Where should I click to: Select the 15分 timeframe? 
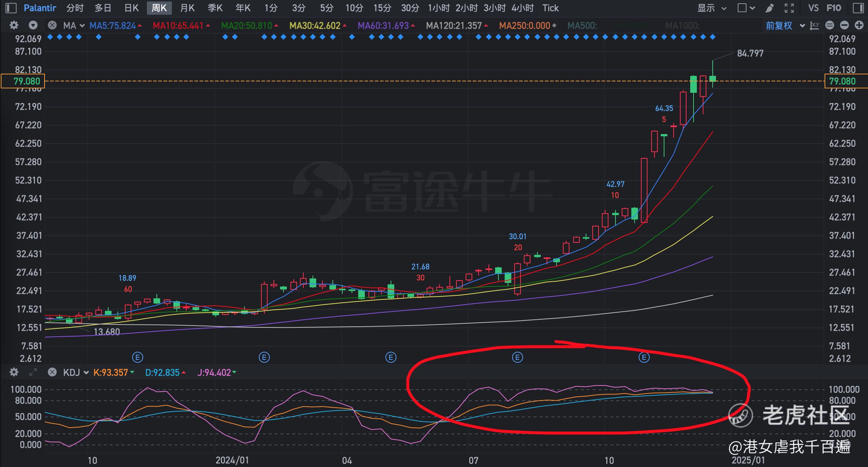[382, 8]
